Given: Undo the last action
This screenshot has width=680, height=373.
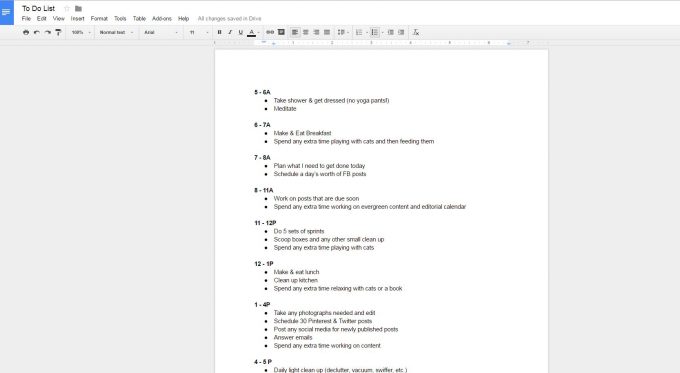Looking at the screenshot, I should click(37, 32).
